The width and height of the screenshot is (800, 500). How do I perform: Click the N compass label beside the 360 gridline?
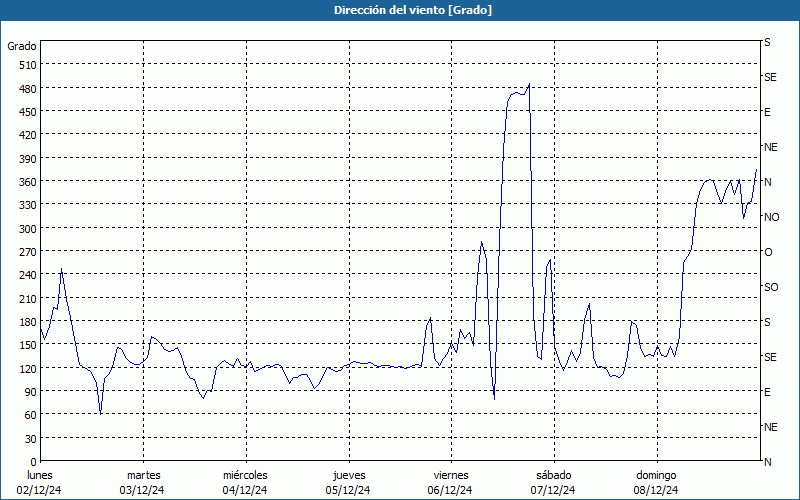click(x=768, y=182)
